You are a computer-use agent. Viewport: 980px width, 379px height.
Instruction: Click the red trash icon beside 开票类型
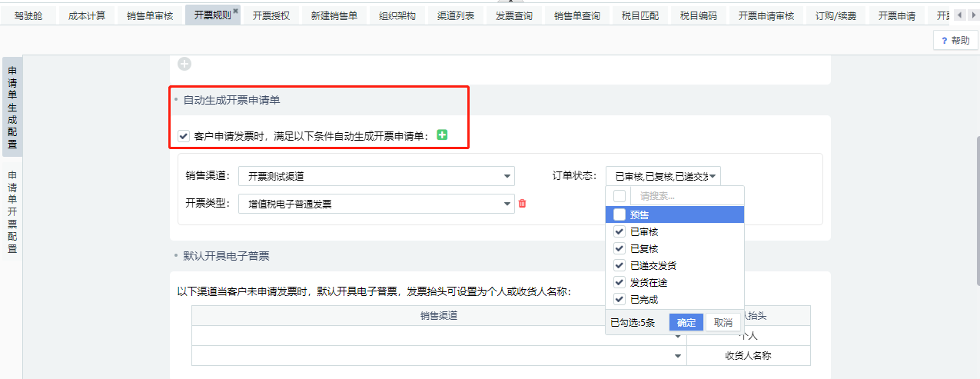coord(523,204)
